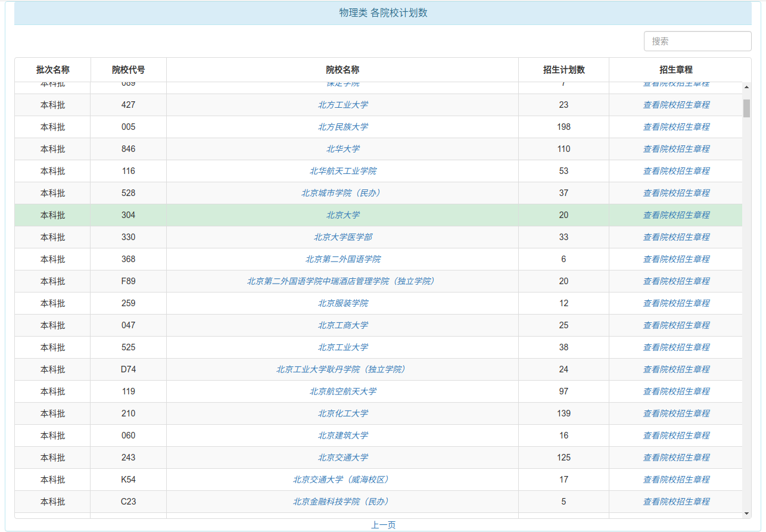The height and width of the screenshot is (532, 766).
Task: Open the 北京工商大学 link
Action: click(x=342, y=325)
